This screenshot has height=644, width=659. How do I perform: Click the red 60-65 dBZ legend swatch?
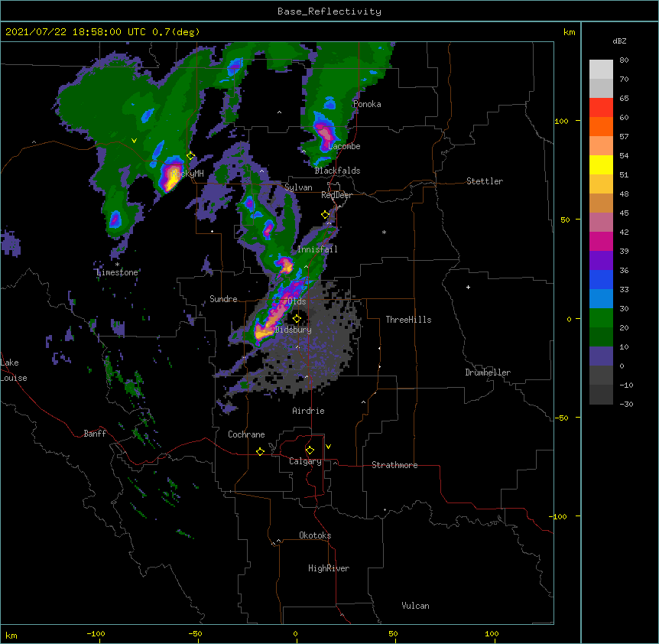coord(601,108)
